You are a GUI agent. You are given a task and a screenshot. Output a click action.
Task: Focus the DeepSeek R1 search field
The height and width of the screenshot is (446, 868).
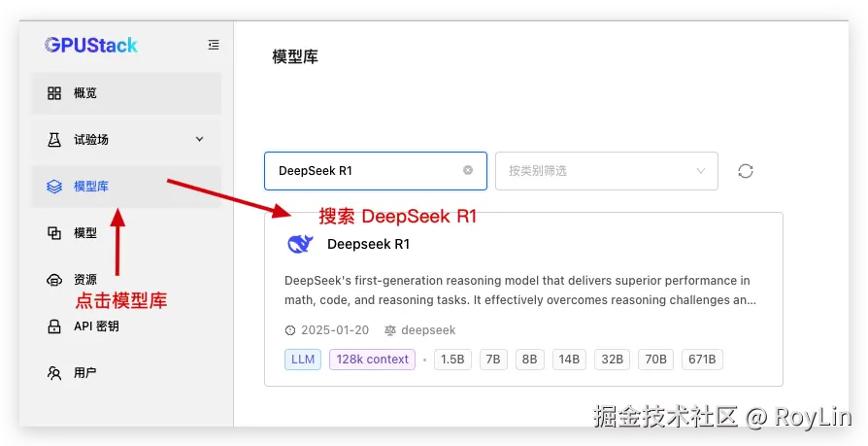[x=376, y=171]
